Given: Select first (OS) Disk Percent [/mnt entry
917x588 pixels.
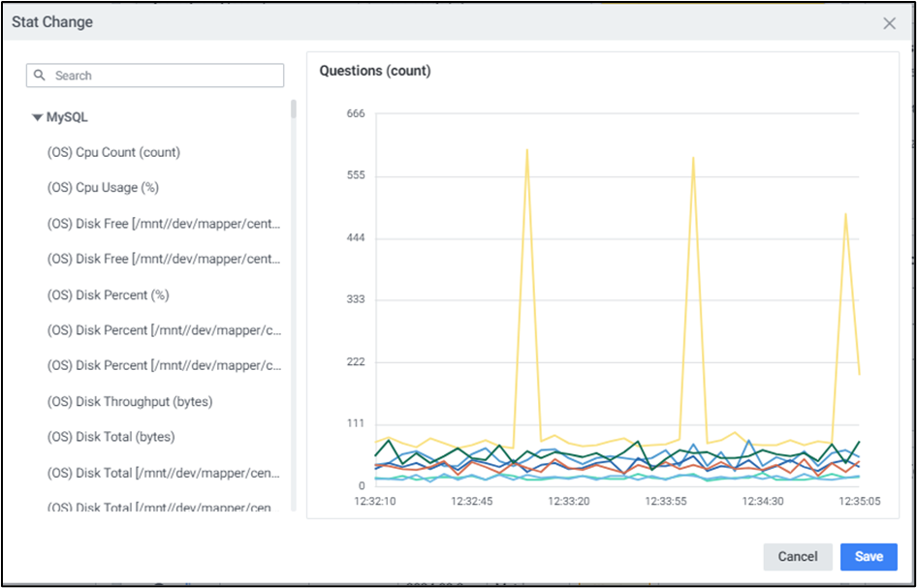Looking at the screenshot, I should pos(165,330).
